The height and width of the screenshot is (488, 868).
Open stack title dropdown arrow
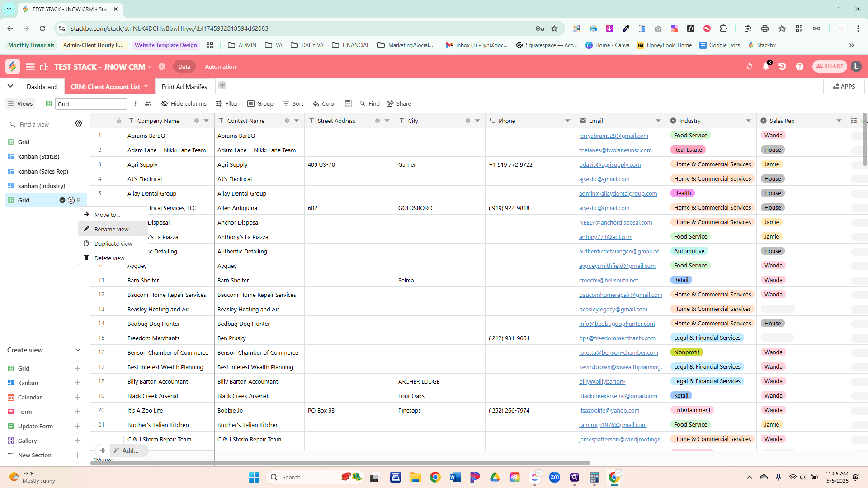click(x=150, y=67)
